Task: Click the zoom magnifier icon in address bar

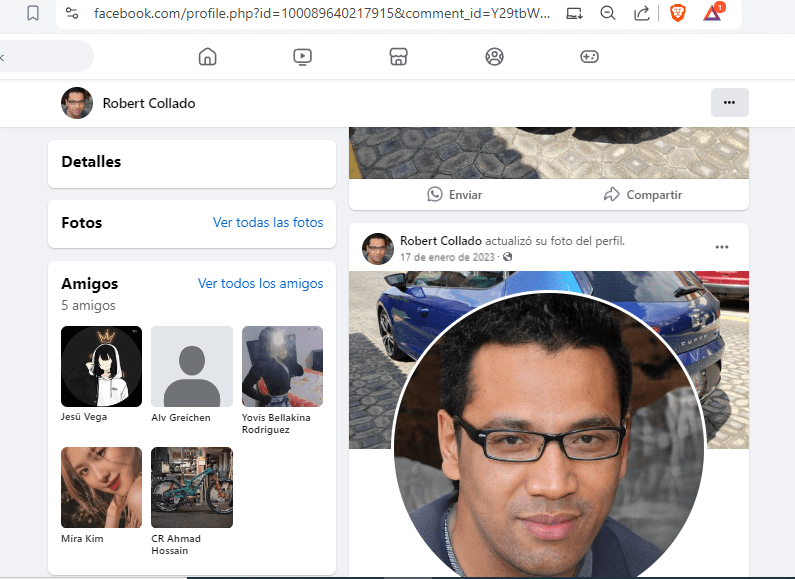Action: click(608, 13)
